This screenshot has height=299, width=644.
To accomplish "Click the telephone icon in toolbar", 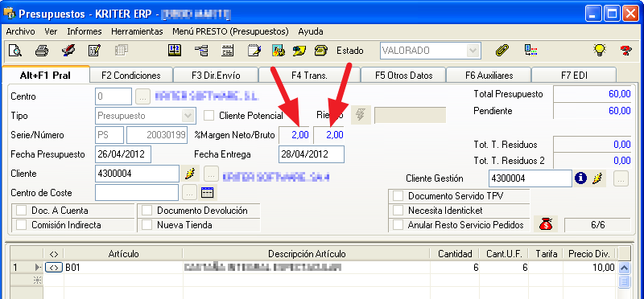I will 320,51.
